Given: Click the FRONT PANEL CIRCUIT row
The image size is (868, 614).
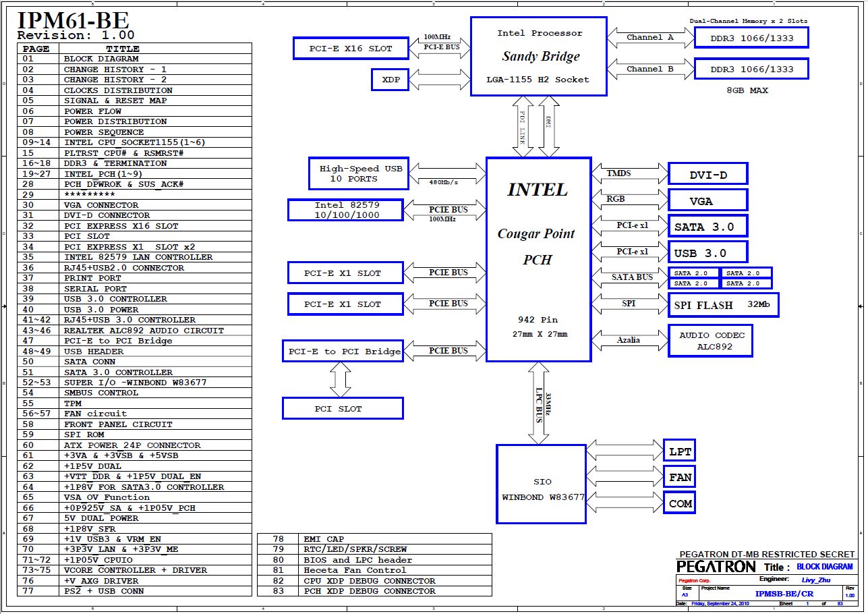Looking at the screenshot, I should point(134,424).
